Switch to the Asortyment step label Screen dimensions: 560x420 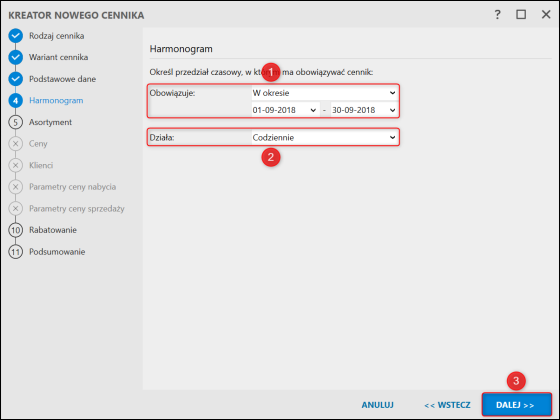pyautogui.click(x=50, y=122)
